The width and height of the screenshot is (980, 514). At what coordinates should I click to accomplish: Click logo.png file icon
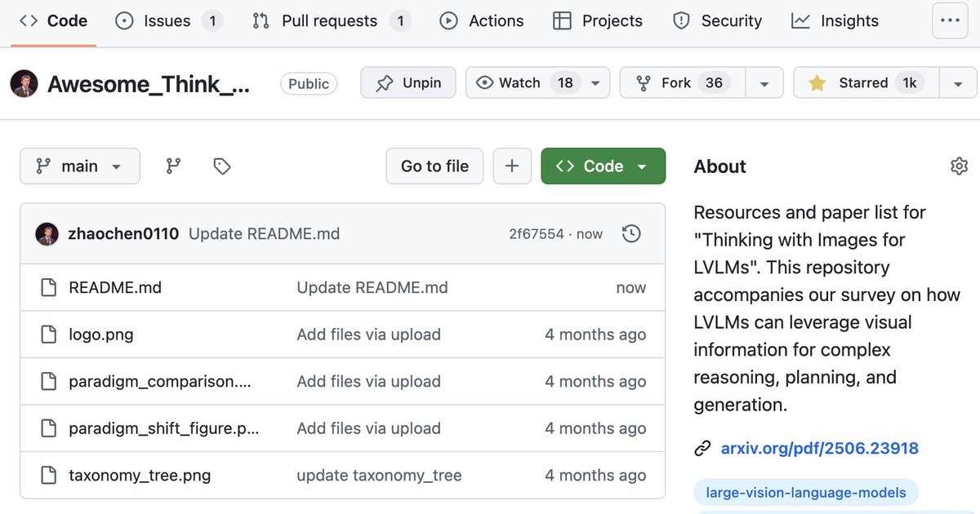49,335
